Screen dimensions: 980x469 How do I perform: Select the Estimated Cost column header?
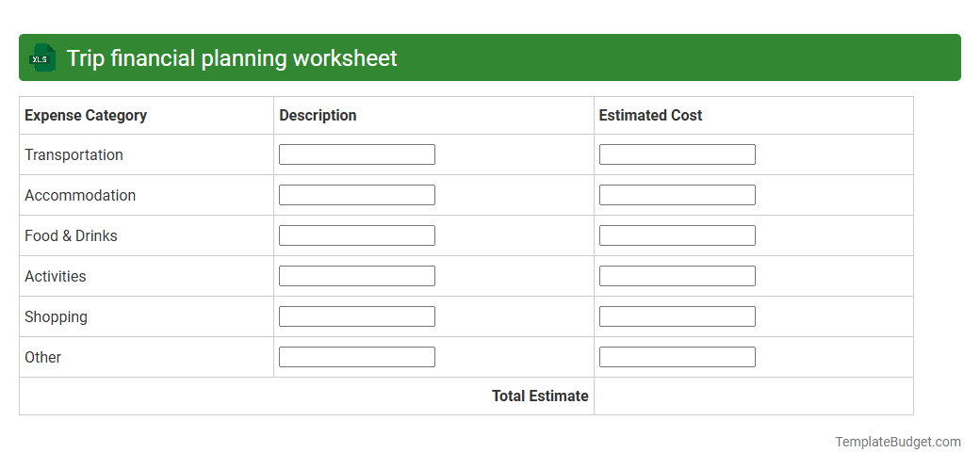coord(650,116)
